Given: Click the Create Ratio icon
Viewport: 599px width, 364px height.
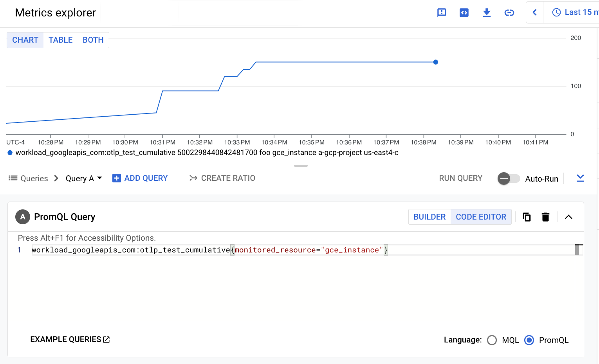Looking at the screenshot, I should (x=193, y=178).
